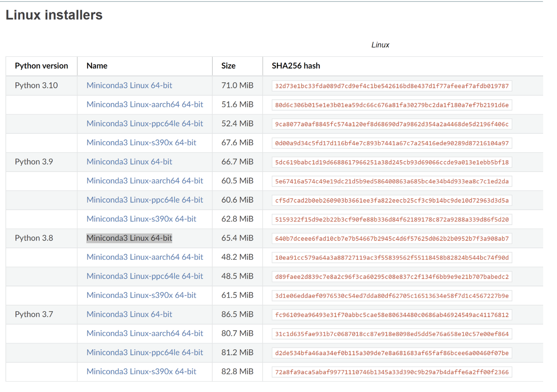Image resolution: width=557 pixels, height=392 pixels.
Task: Open Python 3.10 Miniconda3 Linux 64-bit link
Action: (129, 85)
